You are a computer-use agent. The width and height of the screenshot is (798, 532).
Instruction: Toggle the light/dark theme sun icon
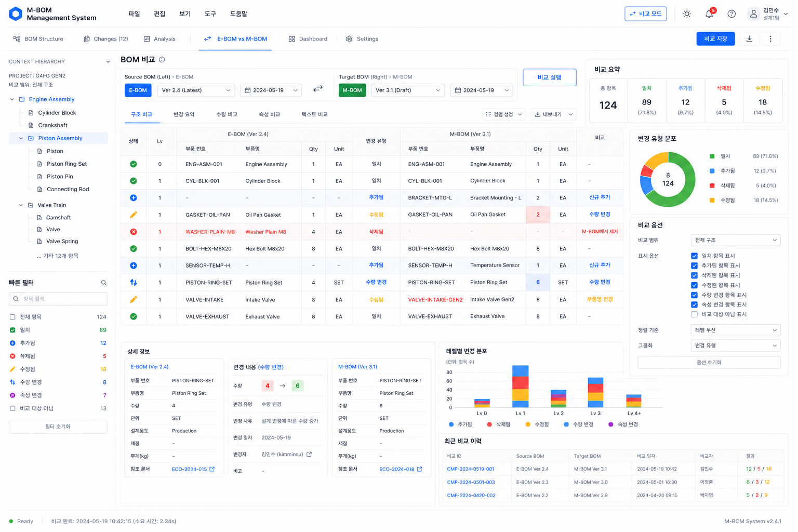pyautogui.click(x=687, y=14)
